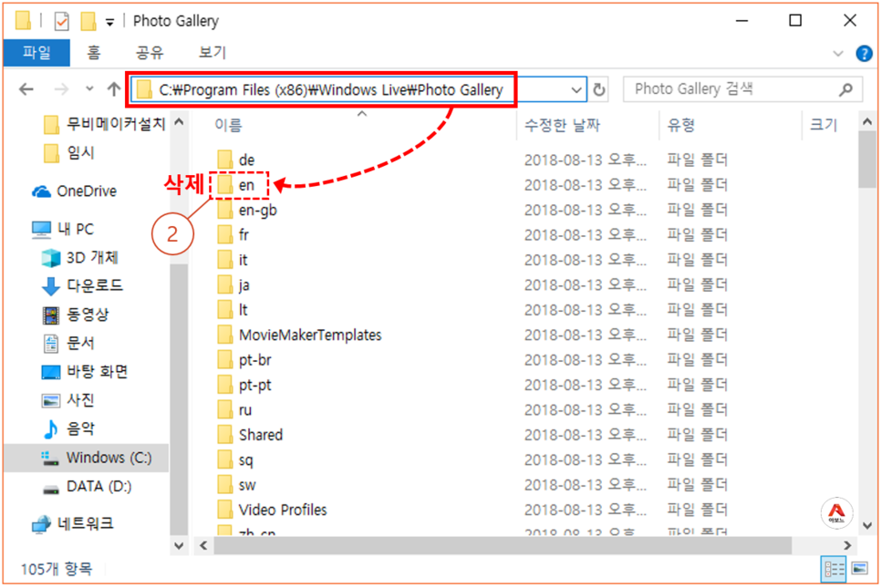881x588 pixels.
Task: Click file list scroll down arrow
Action: [x=867, y=526]
